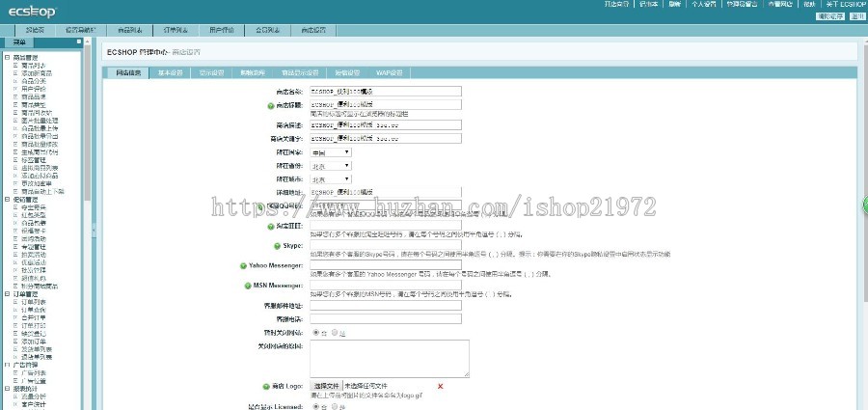868x410 pixels.
Task: Open 商店设置 in the top navigation bar
Action: pos(313,30)
